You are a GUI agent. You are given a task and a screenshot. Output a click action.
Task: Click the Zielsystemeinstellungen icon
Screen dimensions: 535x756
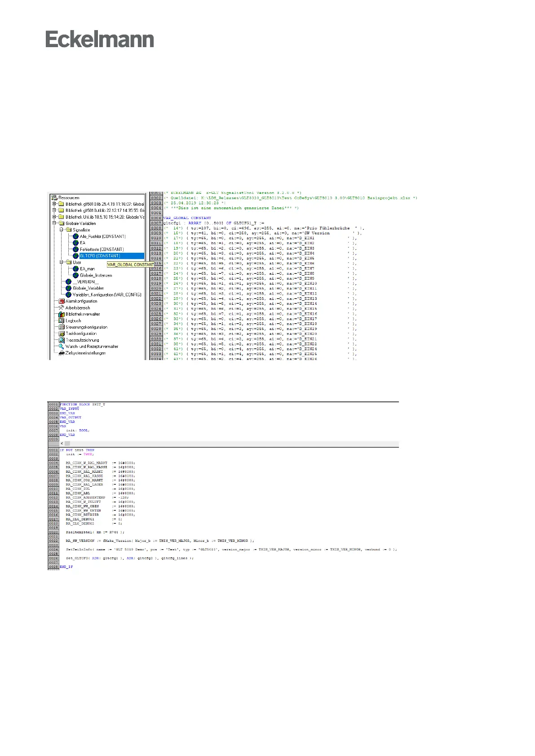(x=62, y=353)
